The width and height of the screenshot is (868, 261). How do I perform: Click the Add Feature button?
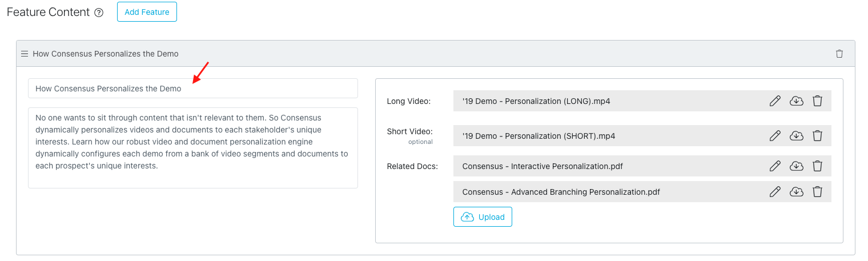point(147,12)
